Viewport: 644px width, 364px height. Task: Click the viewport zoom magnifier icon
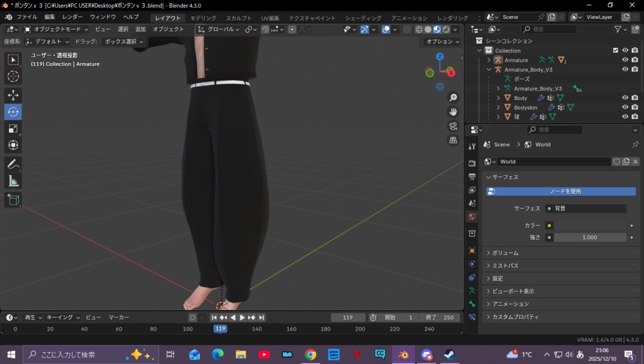coord(453,98)
